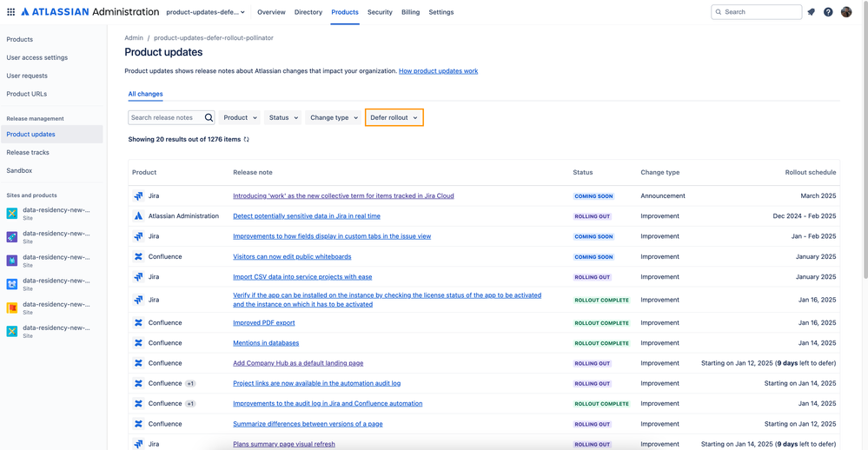Open 'Import CSV data into service projects' note
Viewport: 868px width, 450px height.
point(302,277)
